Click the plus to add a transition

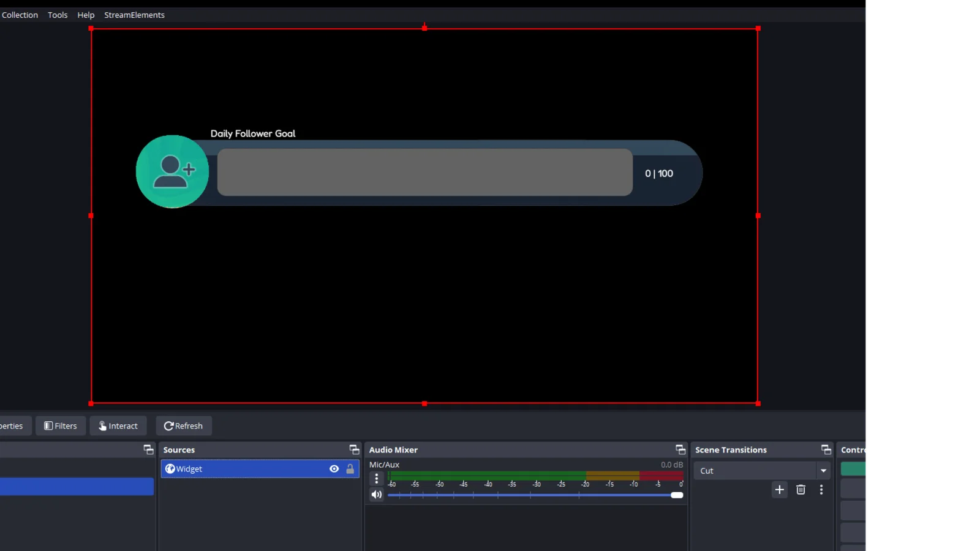click(x=779, y=490)
